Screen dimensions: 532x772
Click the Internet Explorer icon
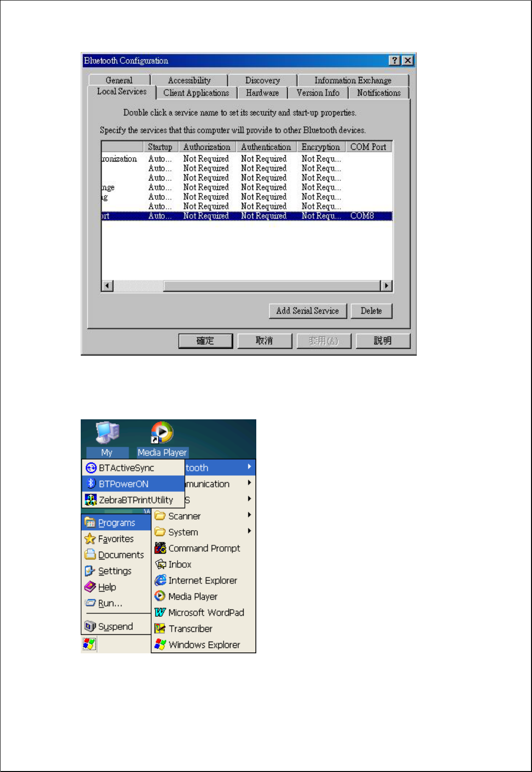[160, 580]
